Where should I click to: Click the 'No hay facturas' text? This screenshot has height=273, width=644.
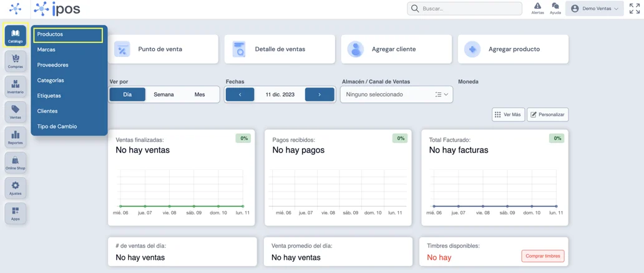click(x=459, y=150)
